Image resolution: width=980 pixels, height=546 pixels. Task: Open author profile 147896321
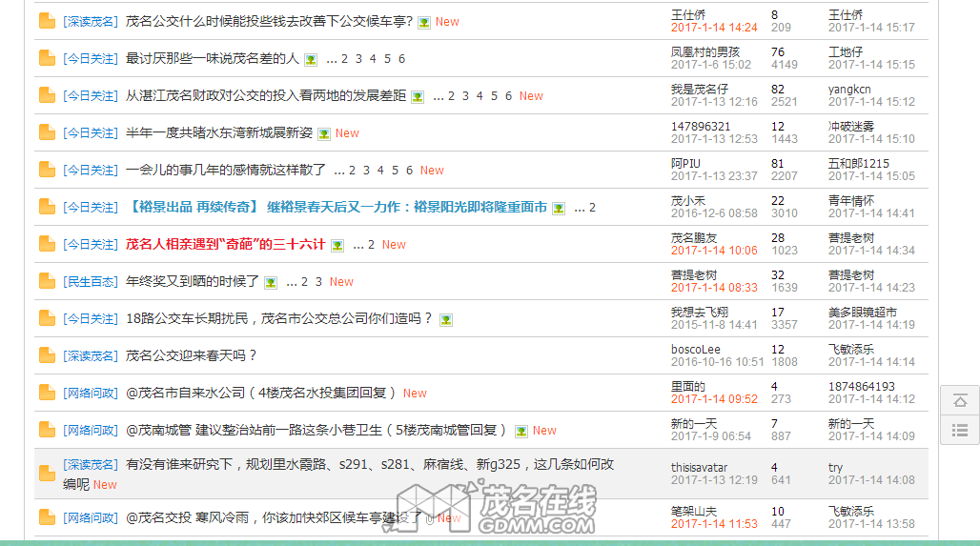pos(701,126)
